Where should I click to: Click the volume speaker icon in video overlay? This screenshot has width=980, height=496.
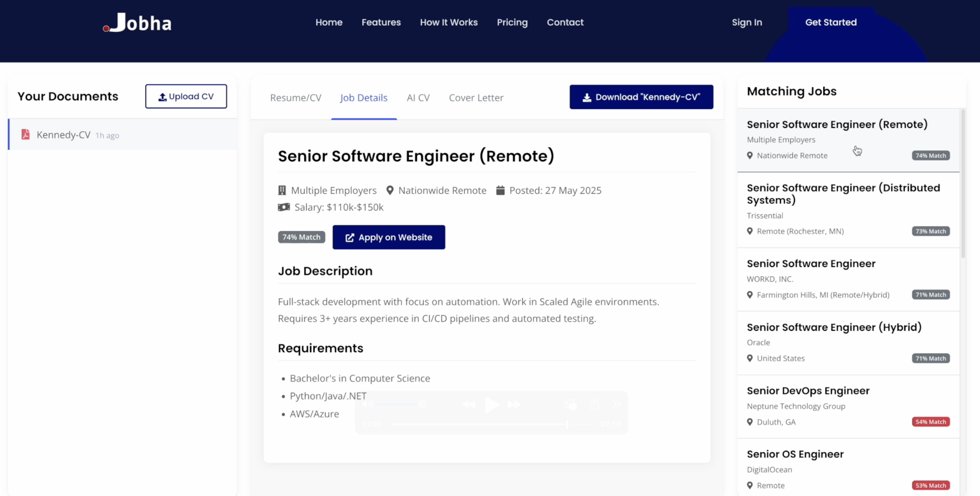coord(367,404)
